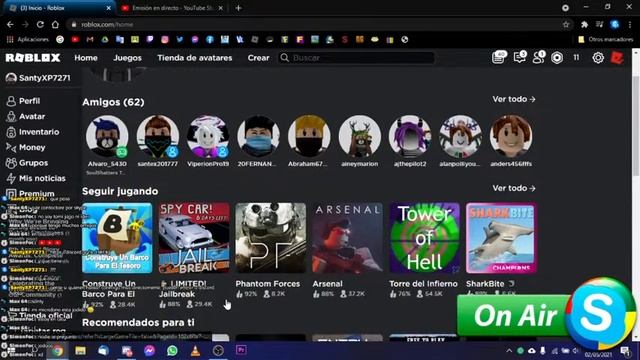
Task: Open Inventario in the sidebar
Action: pos(33,132)
